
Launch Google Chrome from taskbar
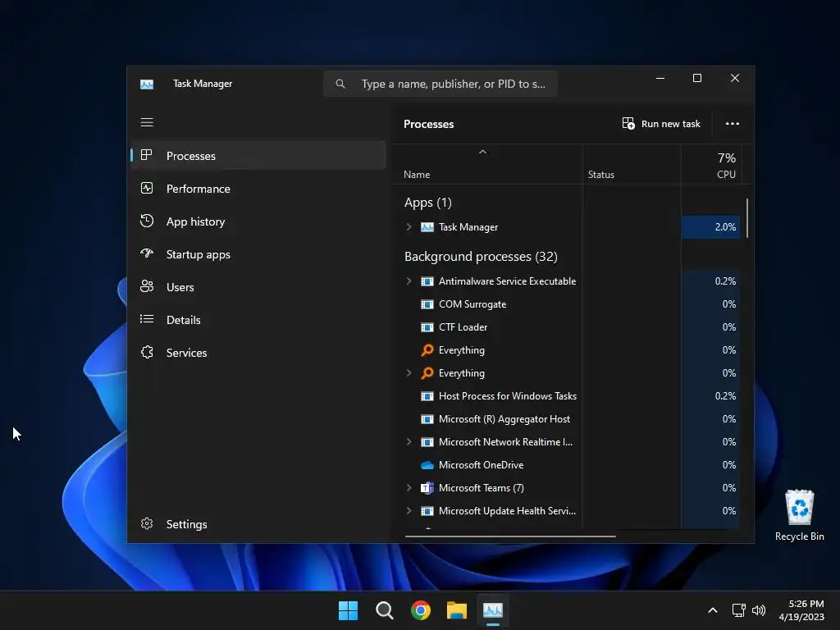point(421,610)
